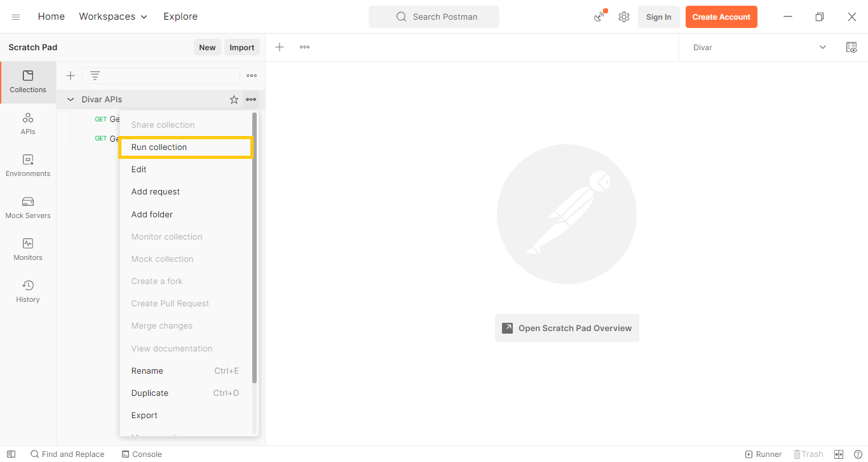Open the Explore page
868x462 pixels.
coord(180,17)
